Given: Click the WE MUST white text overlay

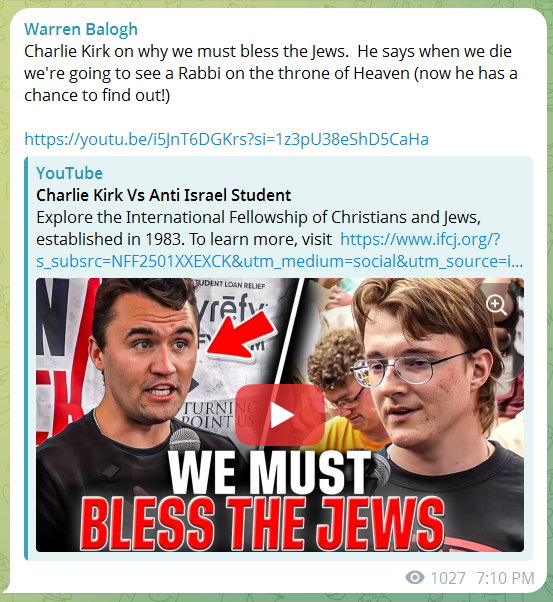Looking at the screenshot, I should pos(270,472).
